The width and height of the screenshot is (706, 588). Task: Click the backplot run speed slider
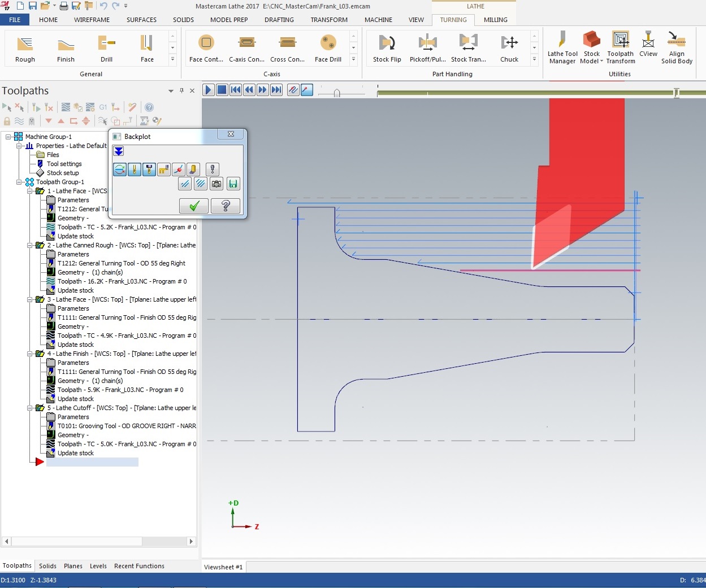pyautogui.click(x=337, y=93)
